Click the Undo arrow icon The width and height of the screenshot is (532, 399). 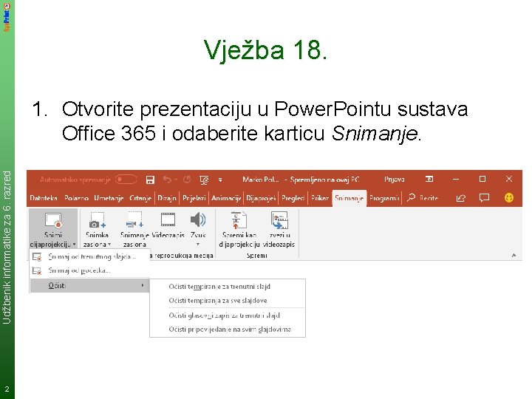[167, 180]
